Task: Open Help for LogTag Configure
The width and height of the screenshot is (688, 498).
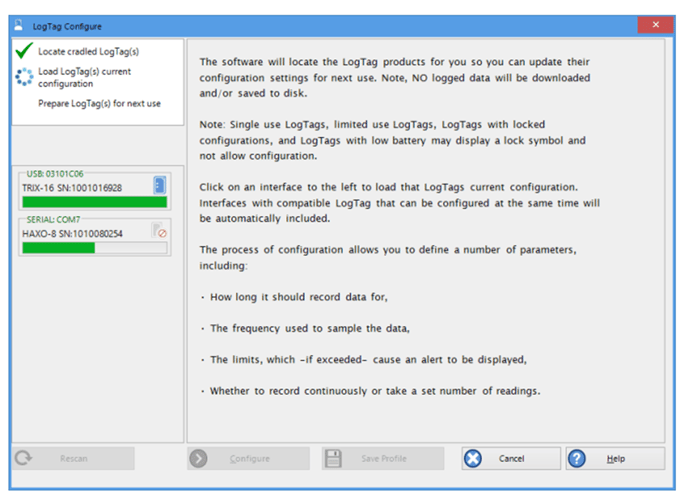Action: click(615, 459)
